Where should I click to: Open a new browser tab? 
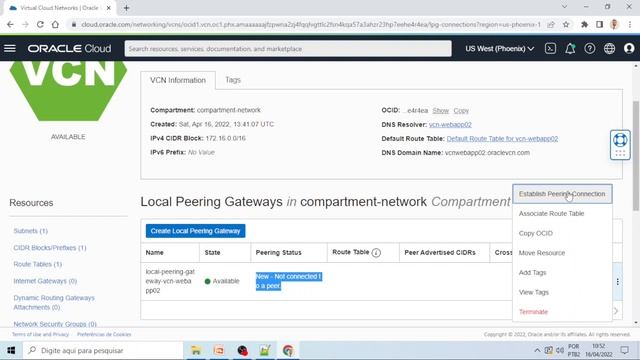coord(127,8)
